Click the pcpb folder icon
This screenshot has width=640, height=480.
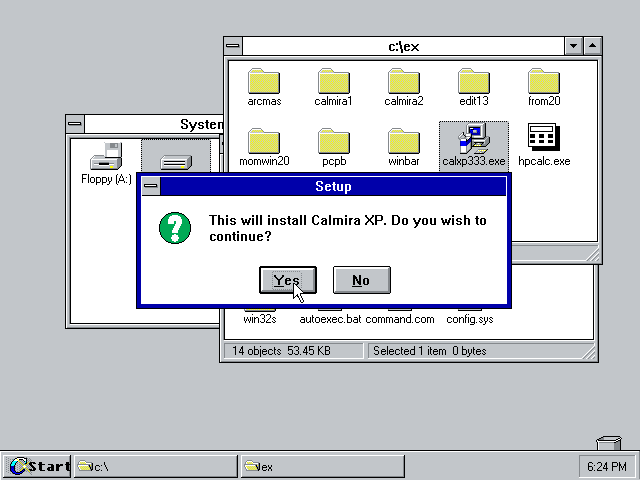[334, 143]
